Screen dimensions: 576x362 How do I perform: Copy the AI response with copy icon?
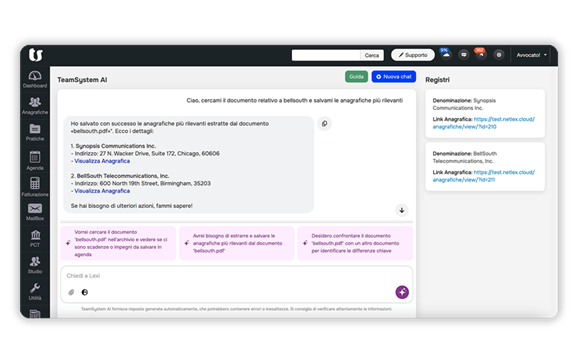pyautogui.click(x=324, y=123)
